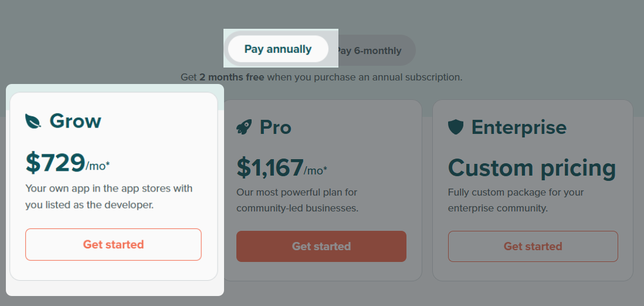Click Get started under the Pro plan

[x=321, y=246]
